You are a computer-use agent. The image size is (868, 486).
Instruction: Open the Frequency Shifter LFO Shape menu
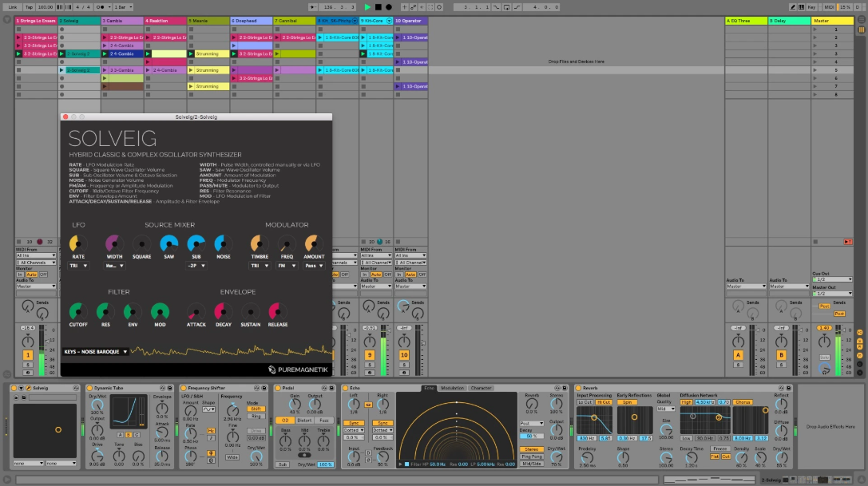[x=208, y=409]
